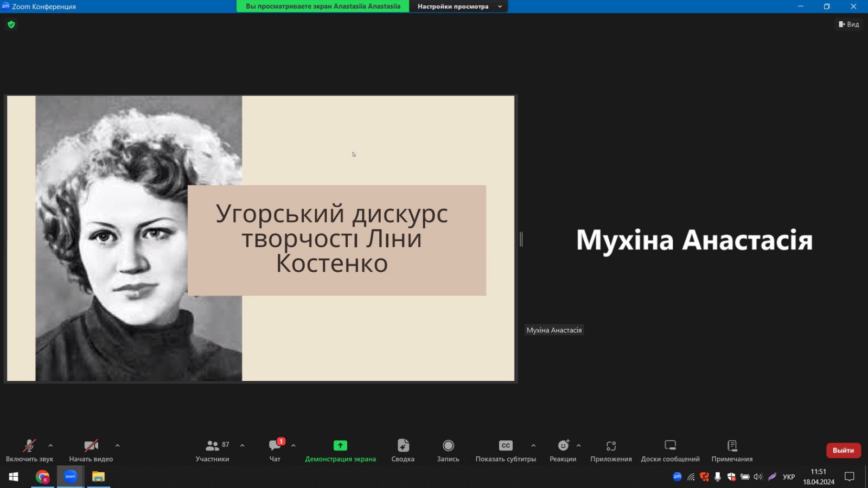Open the Приложения apps icon
This screenshot has height=488, width=868.
point(611,446)
